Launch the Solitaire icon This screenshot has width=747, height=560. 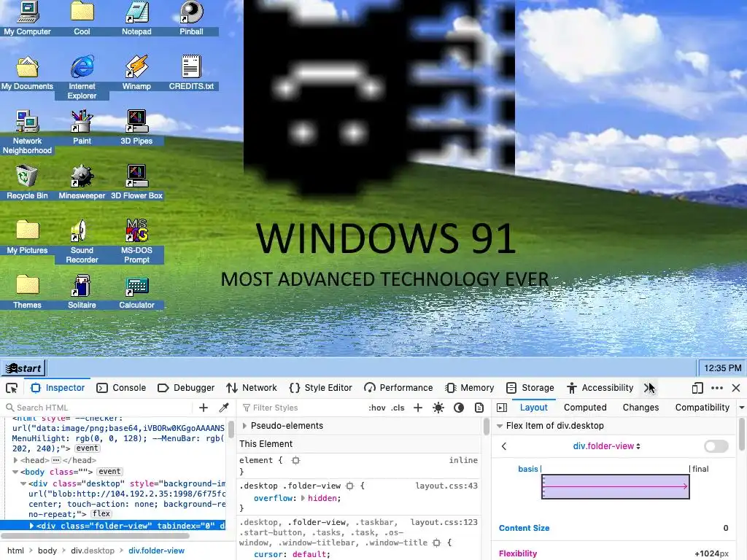(x=82, y=292)
